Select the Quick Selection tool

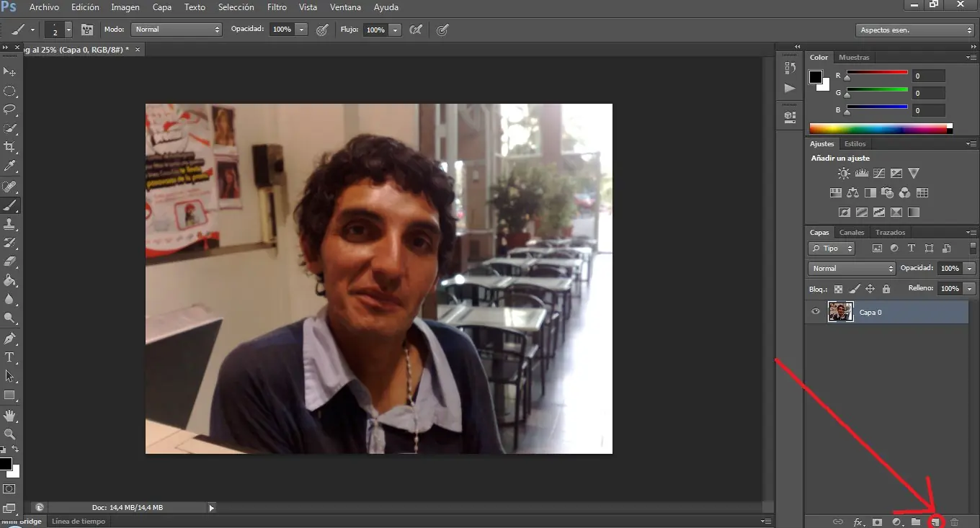pyautogui.click(x=10, y=128)
